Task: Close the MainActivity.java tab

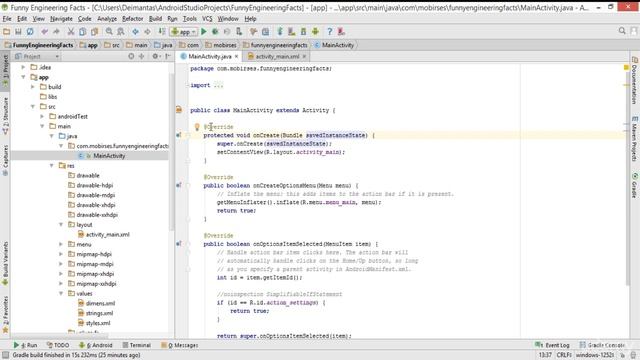Action: coord(236,56)
